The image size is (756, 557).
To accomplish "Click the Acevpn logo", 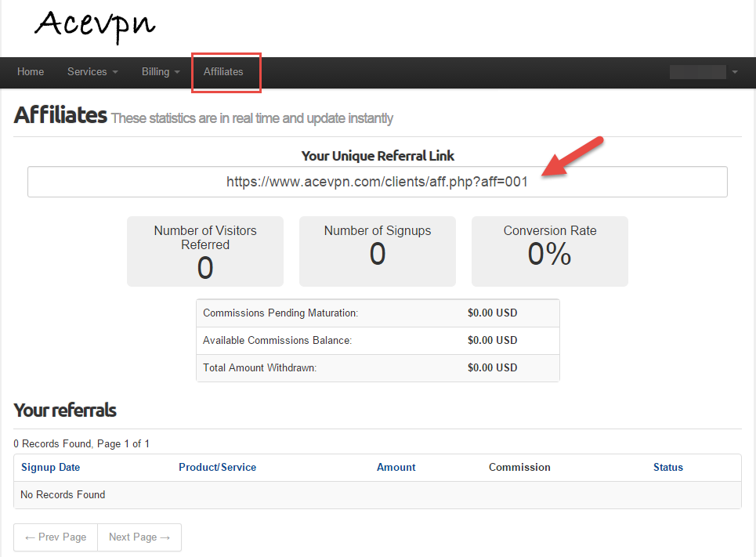I will [x=95, y=27].
